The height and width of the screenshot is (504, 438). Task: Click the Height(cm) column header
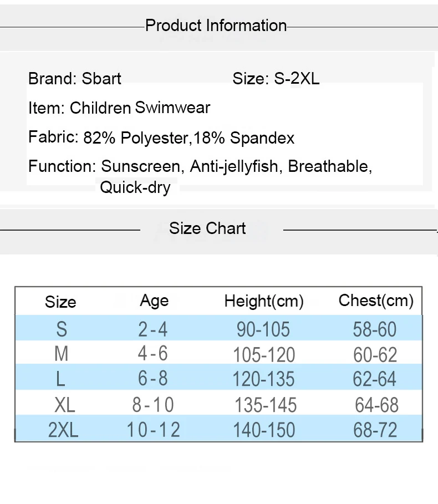point(264,301)
